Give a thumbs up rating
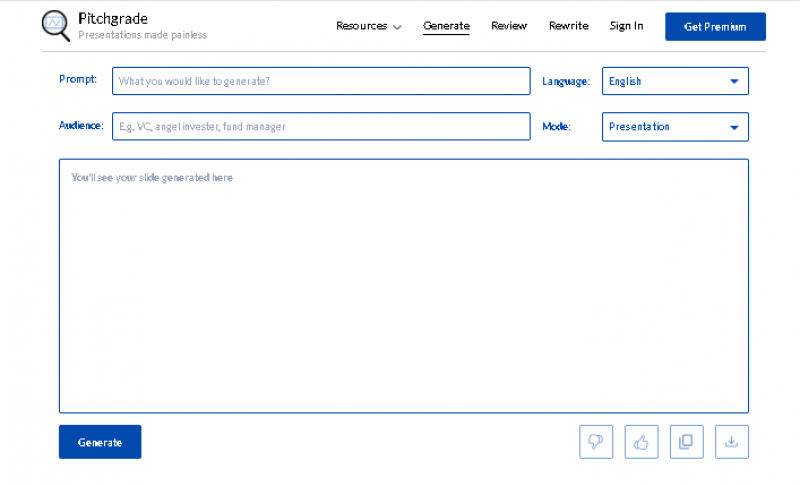 pyautogui.click(x=641, y=441)
